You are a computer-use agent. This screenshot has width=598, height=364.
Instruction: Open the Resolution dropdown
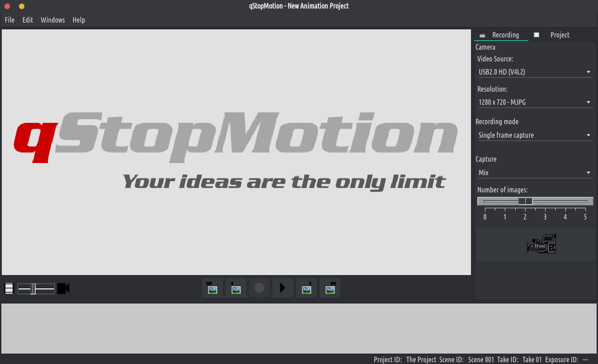click(x=535, y=103)
